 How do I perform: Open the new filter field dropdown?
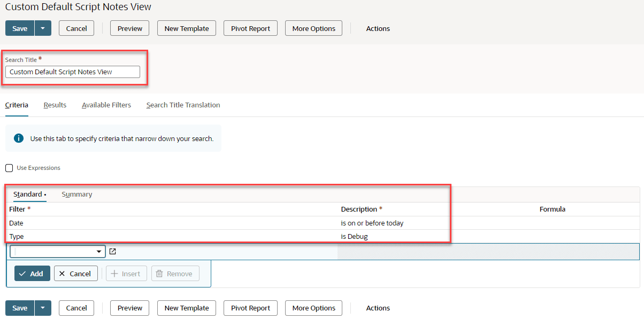[99, 252]
